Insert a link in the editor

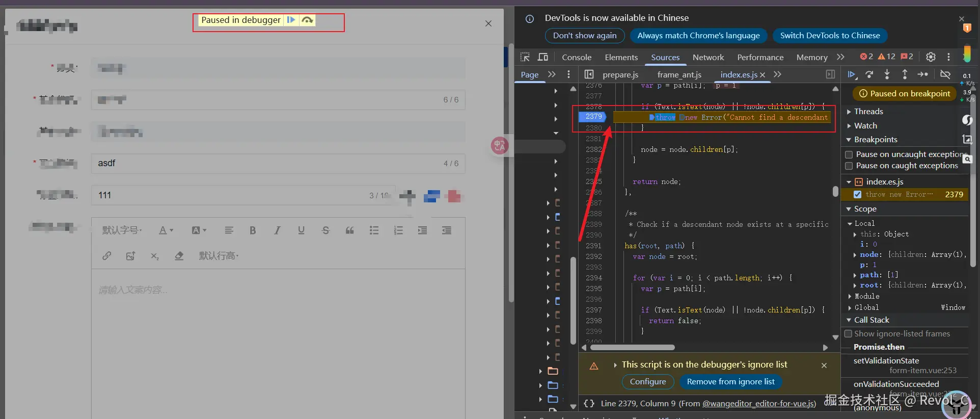106,256
